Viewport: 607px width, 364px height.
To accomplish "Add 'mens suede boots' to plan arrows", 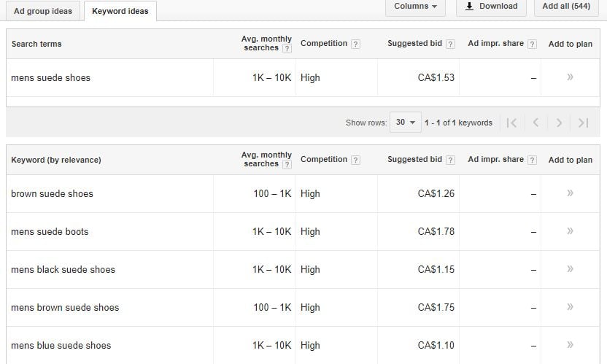I will 570,231.
